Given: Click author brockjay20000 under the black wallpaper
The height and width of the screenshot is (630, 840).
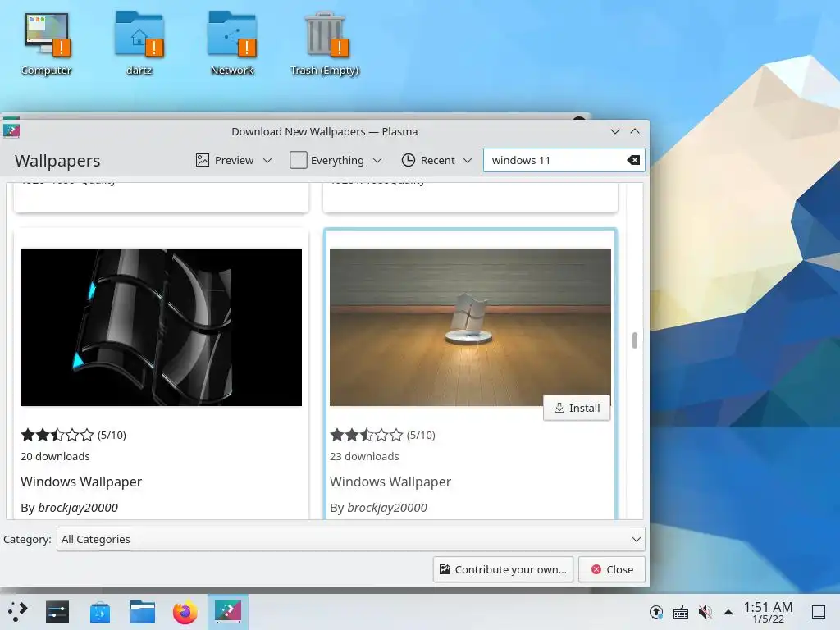Looking at the screenshot, I should 78,508.
